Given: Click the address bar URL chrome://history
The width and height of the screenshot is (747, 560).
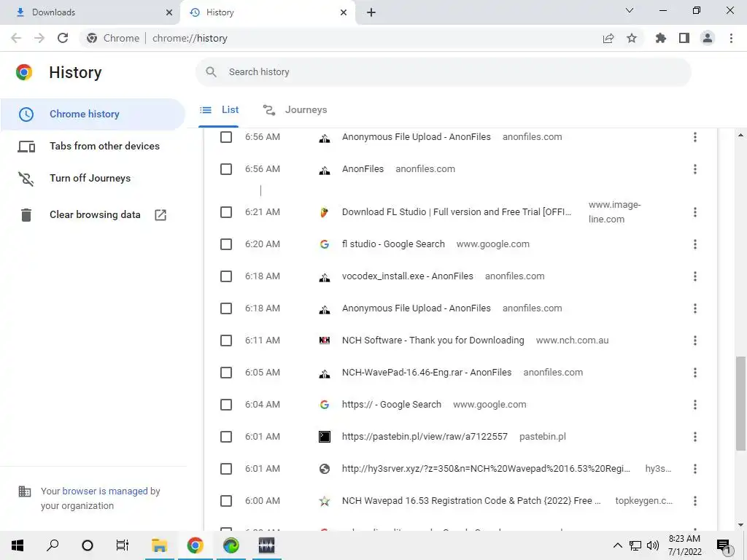Looking at the screenshot, I should (x=190, y=38).
